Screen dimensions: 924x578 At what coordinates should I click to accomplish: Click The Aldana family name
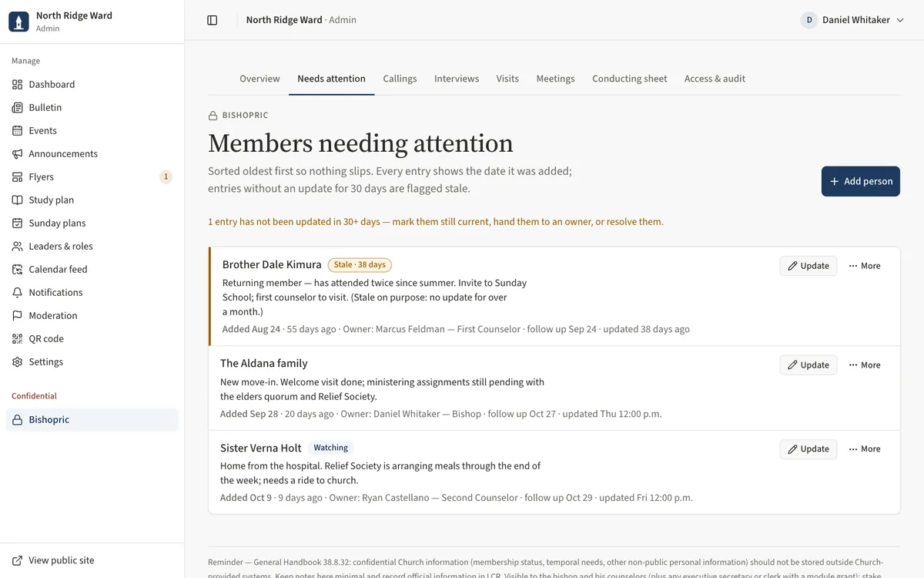click(263, 363)
